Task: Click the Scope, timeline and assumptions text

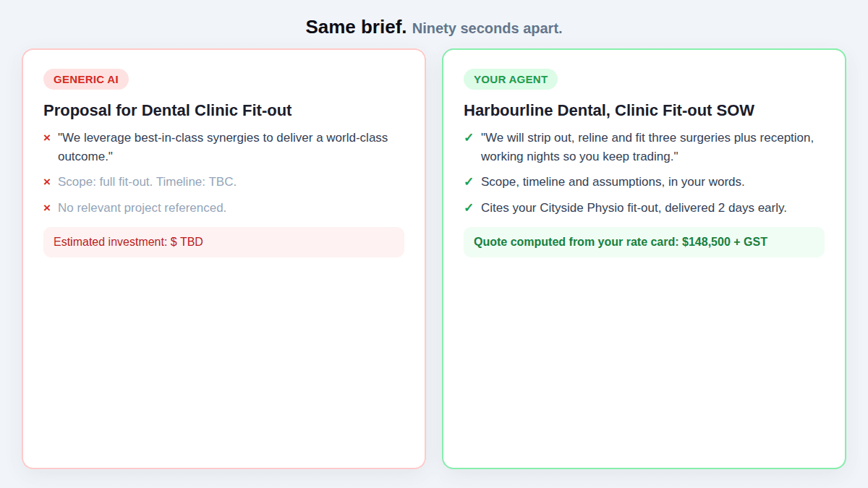Action: tap(613, 182)
